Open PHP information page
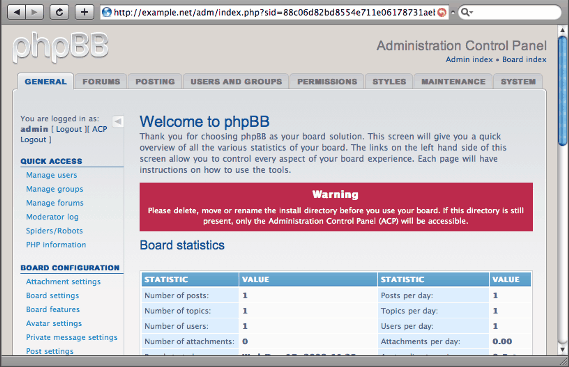 56,245
